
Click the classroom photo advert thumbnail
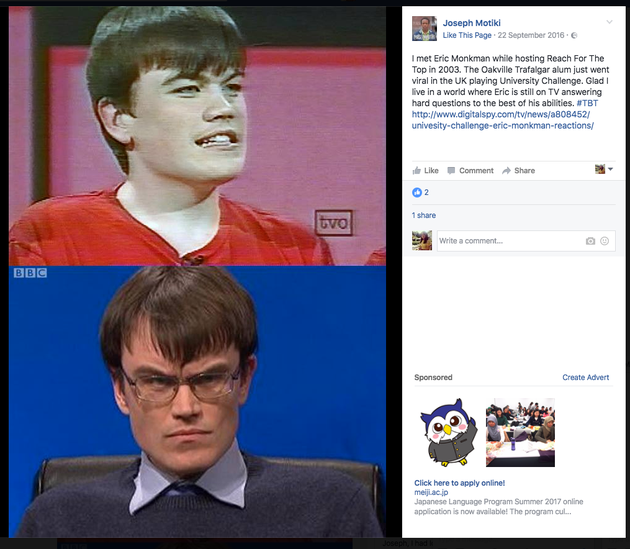click(520, 432)
